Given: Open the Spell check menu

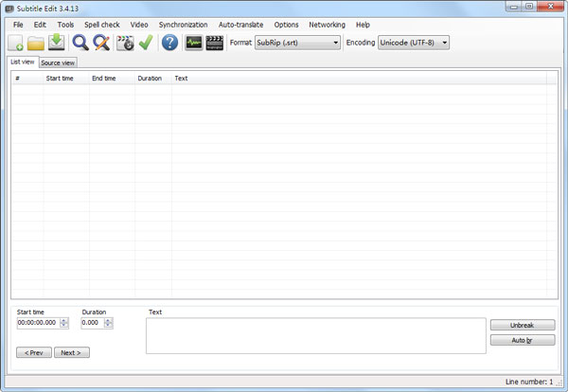Looking at the screenshot, I should point(102,25).
